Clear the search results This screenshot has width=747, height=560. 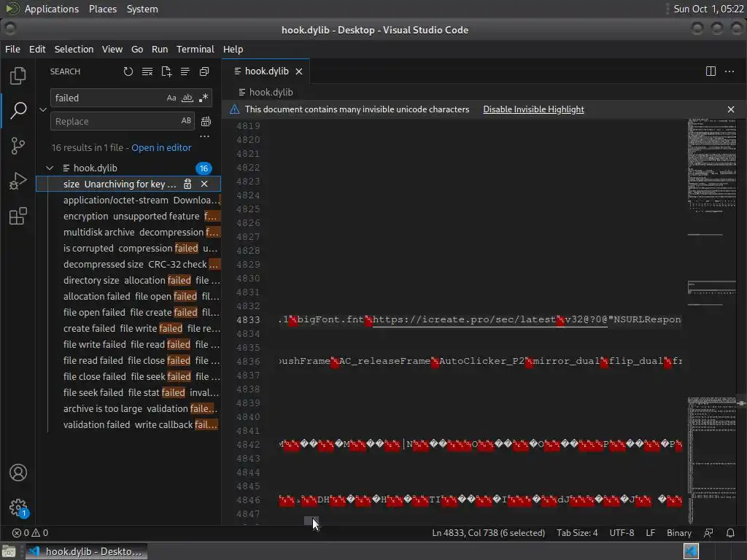point(147,71)
